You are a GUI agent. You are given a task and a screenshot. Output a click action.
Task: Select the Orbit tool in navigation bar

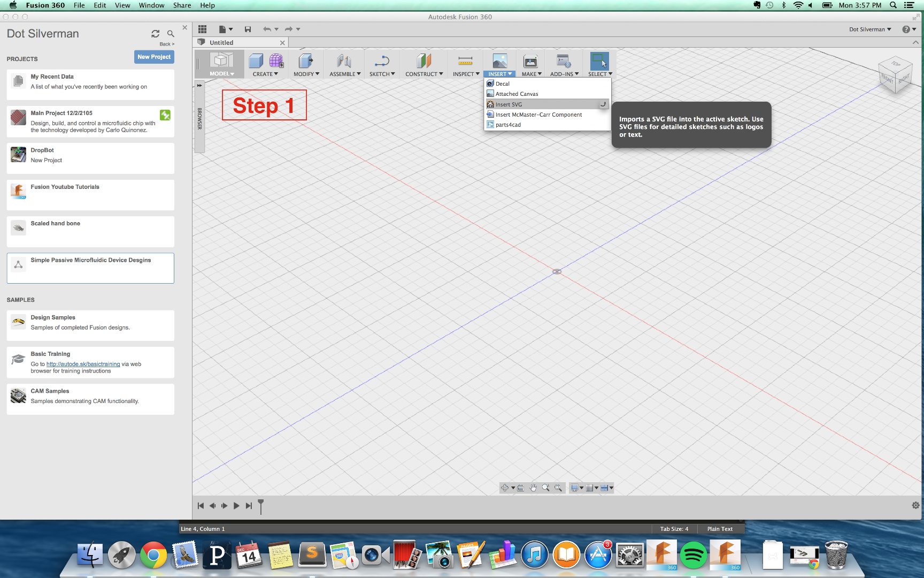[x=505, y=488]
